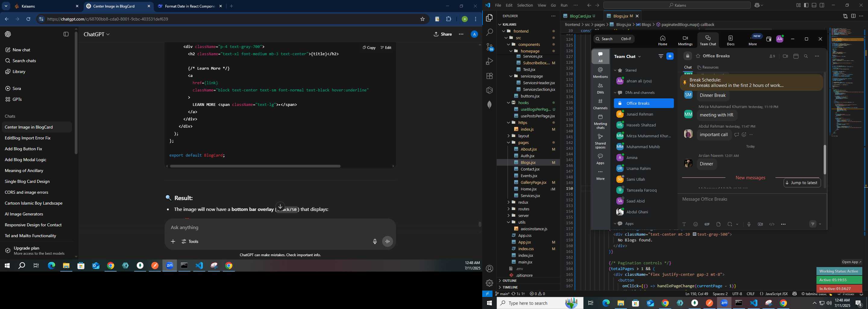Open Extensions view in VS Code activity bar
This screenshot has width=868, height=309.
click(x=489, y=76)
